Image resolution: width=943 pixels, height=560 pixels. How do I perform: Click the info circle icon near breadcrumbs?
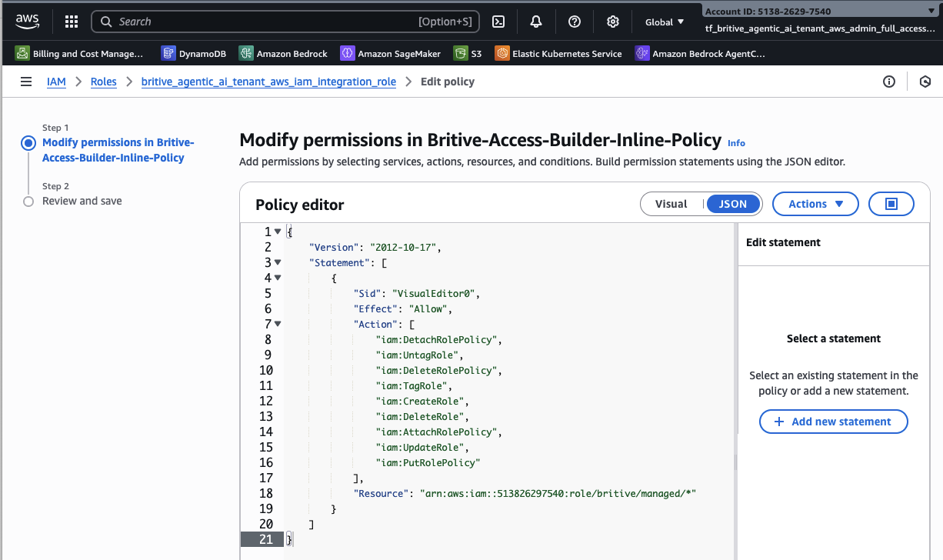889,82
